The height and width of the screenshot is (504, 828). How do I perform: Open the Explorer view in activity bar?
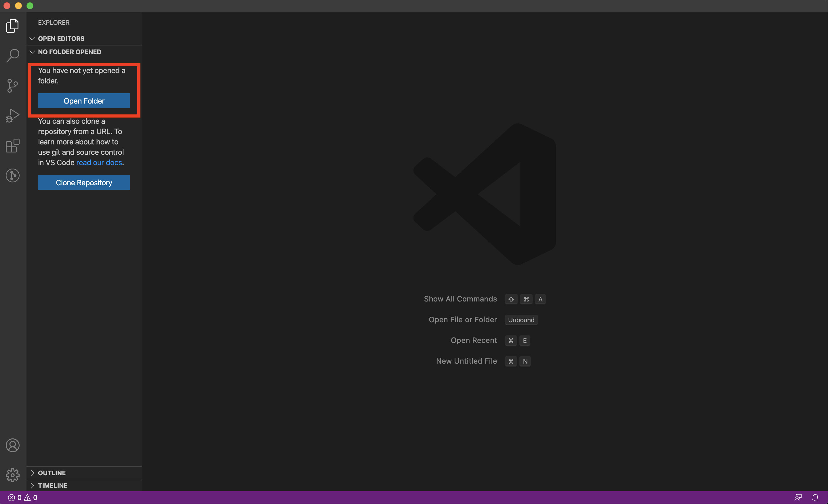coord(12,26)
